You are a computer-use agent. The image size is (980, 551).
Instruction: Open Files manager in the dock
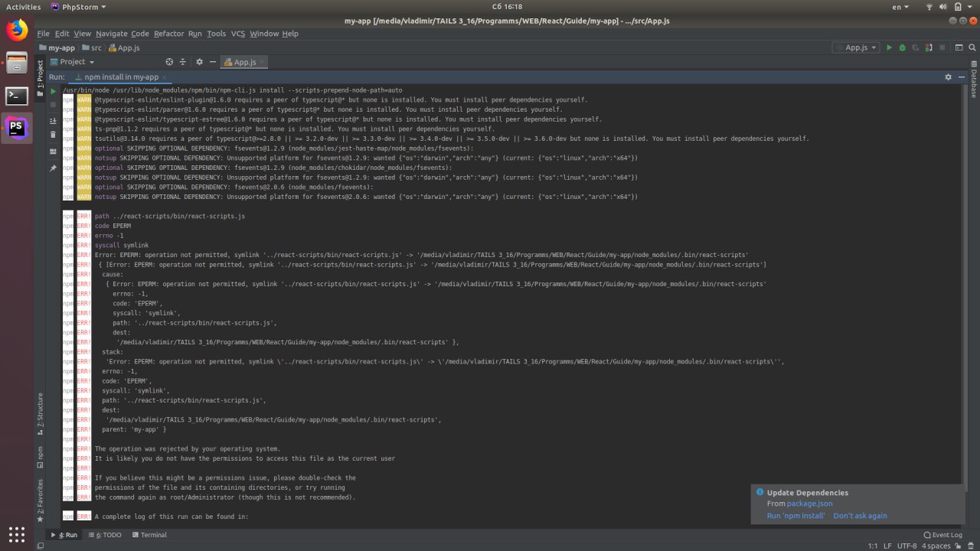click(17, 64)
